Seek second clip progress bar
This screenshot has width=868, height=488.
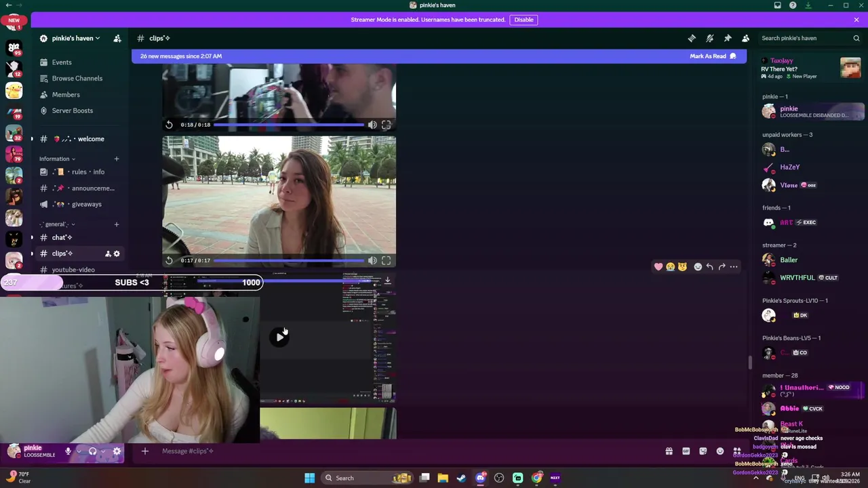pos(289,260)
